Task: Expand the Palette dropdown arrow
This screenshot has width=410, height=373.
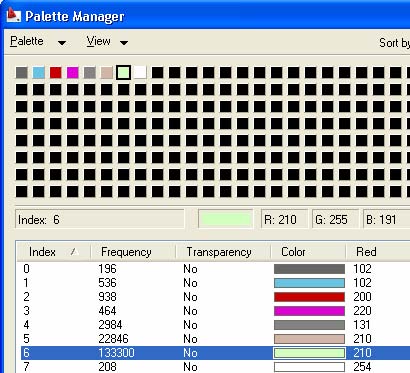Action: pyautogui.click(x=62, y=43)
